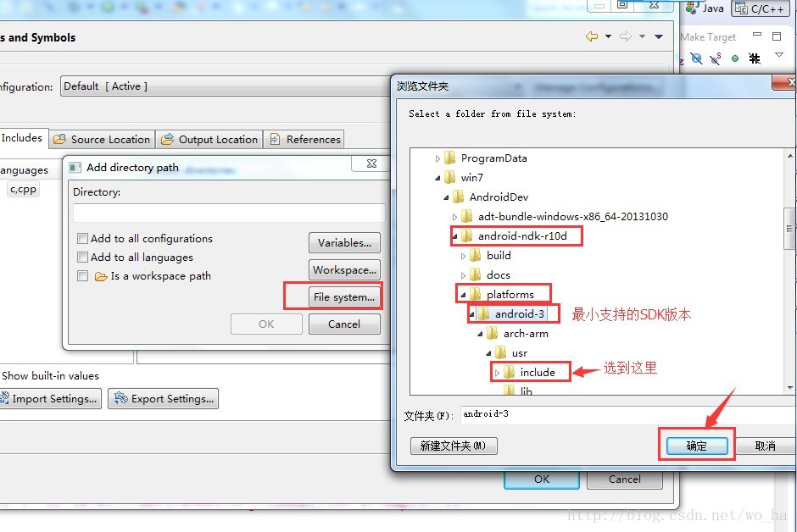Select the arch-arm folder

(526, 334)
